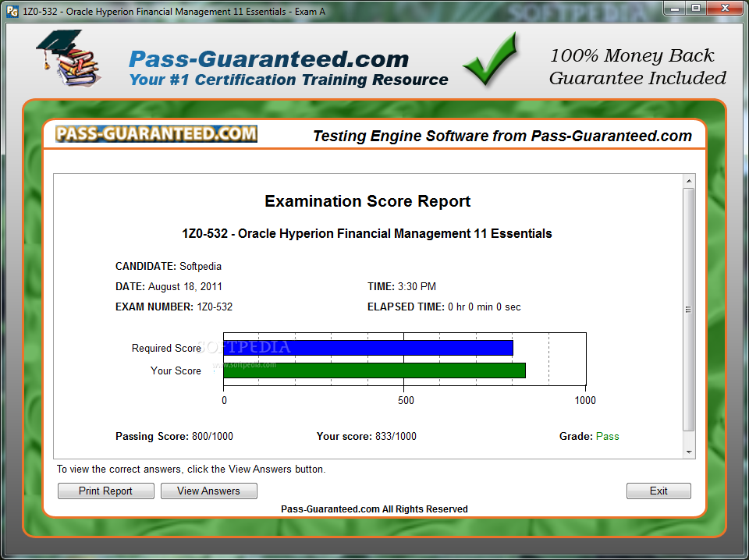The image size is (749, 560).
Task: Click the '1000' axis label
Action: pos(584,400)
